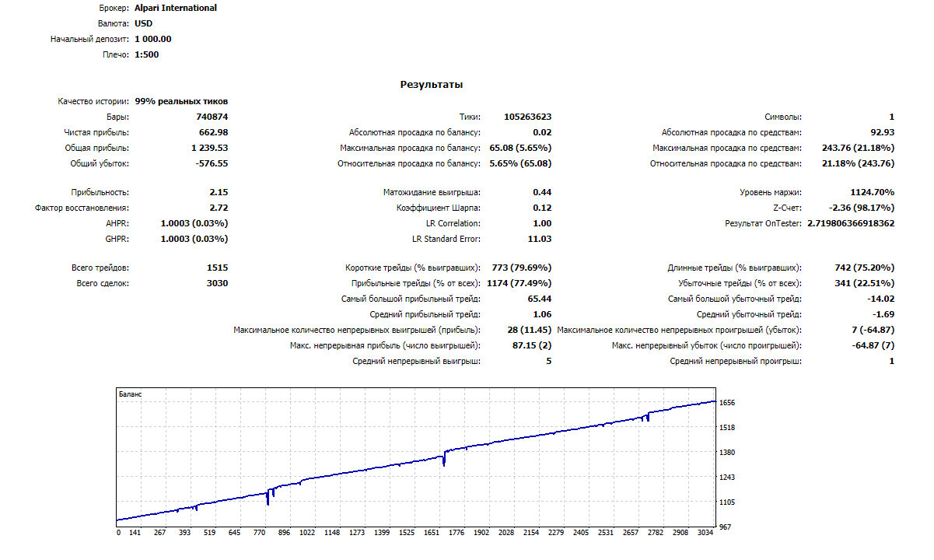Screen dimensions: 934x560
Task: Click the Z-Score value -2.36 (98.17%)
Action: [863, 208]
